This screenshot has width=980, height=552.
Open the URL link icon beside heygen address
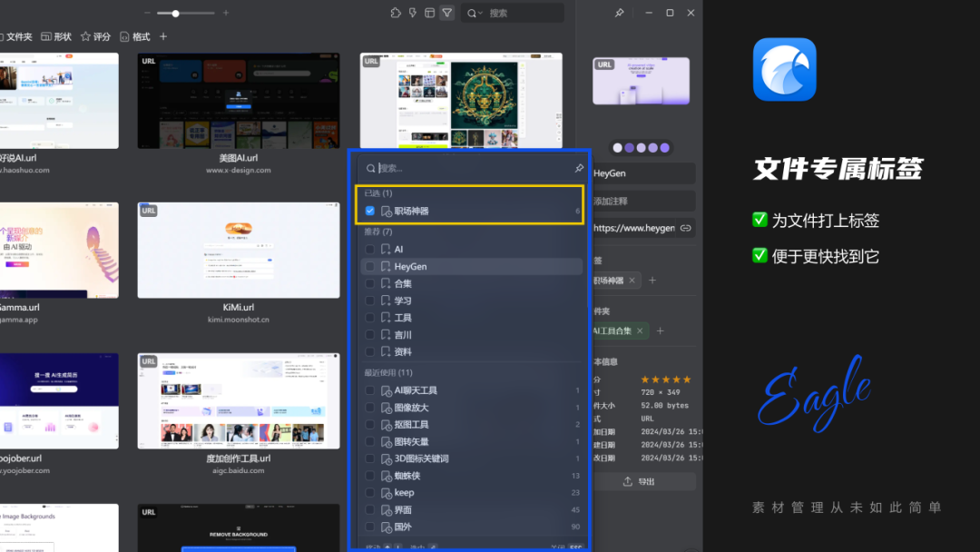686,228
